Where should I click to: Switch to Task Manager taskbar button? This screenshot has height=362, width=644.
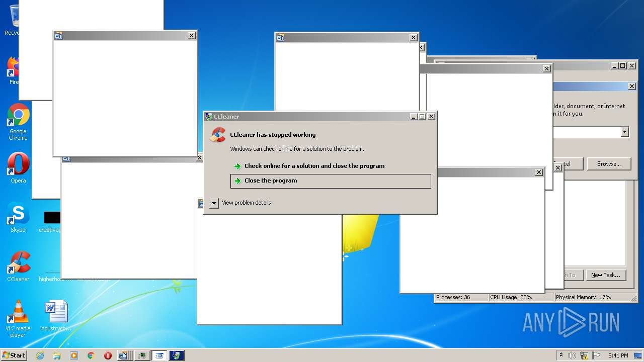pos(143,355)
